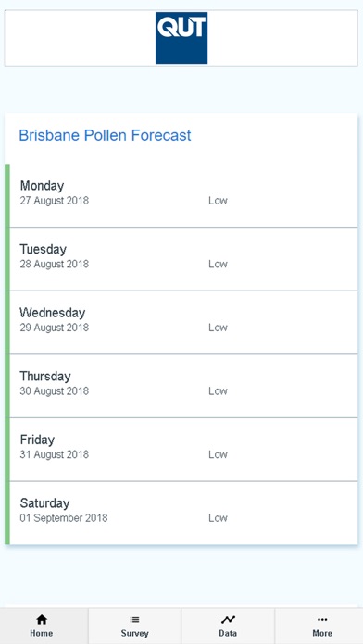Viewport: 363px width, 644px height.
Task: Select the Thursday forecast row
Action: (x=183, y=386)
